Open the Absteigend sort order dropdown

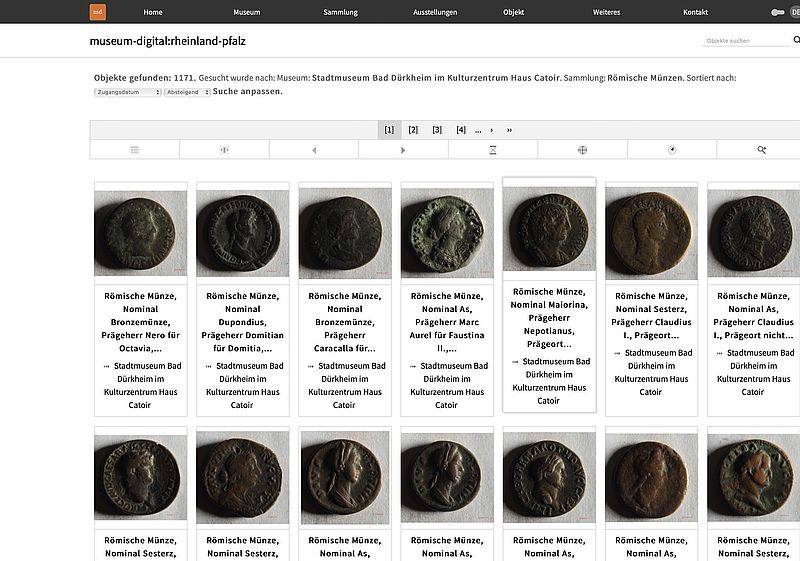coord(187,92)
